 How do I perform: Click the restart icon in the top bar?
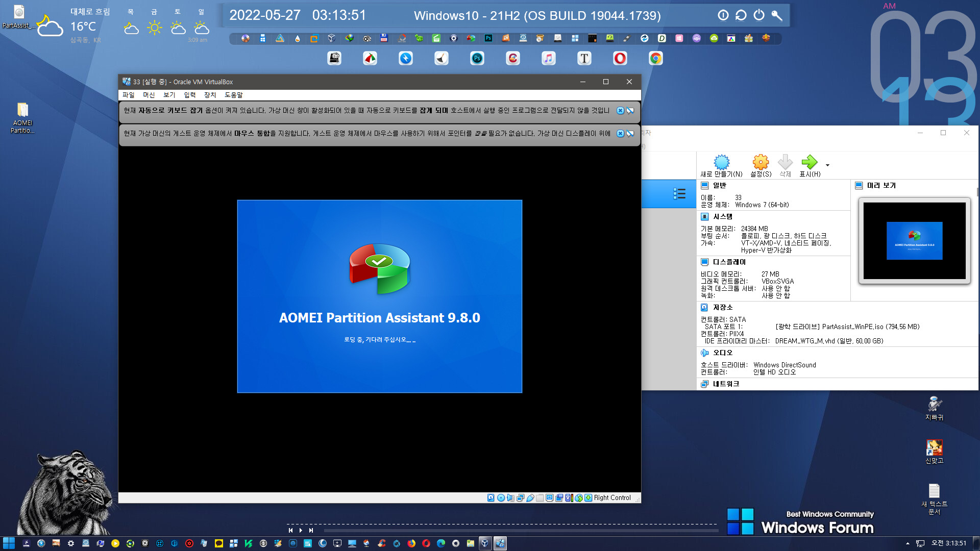click(x=741, y=15)
